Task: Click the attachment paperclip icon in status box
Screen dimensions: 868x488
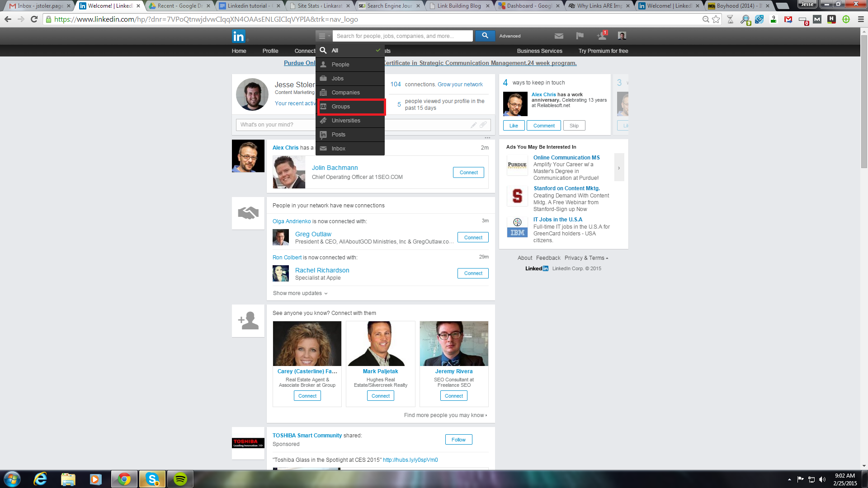Action: tap(483, 125)
